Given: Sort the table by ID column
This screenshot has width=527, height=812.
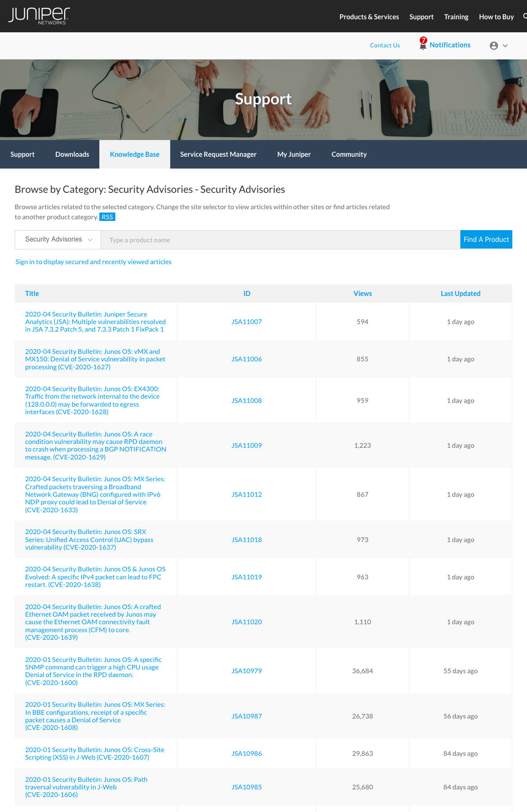Looking at the screenshot, I should click(247, 293).
